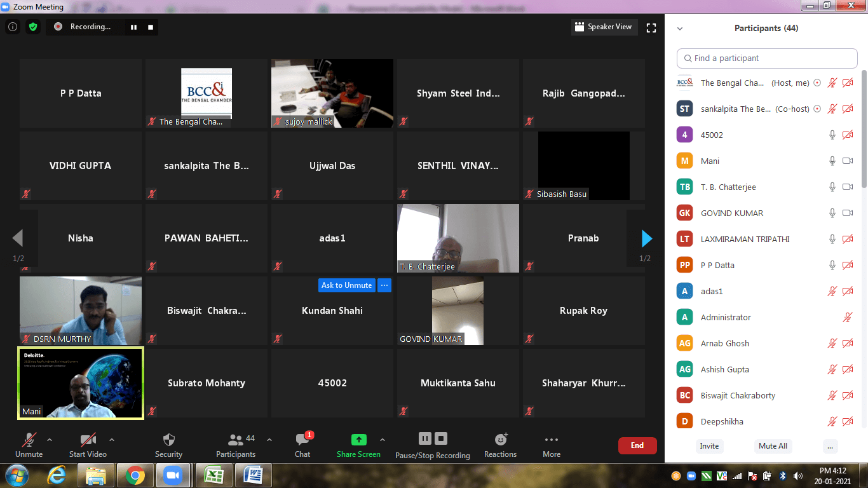
Task: Select T. B. Chatterjee's video tile
Action: 458,238
